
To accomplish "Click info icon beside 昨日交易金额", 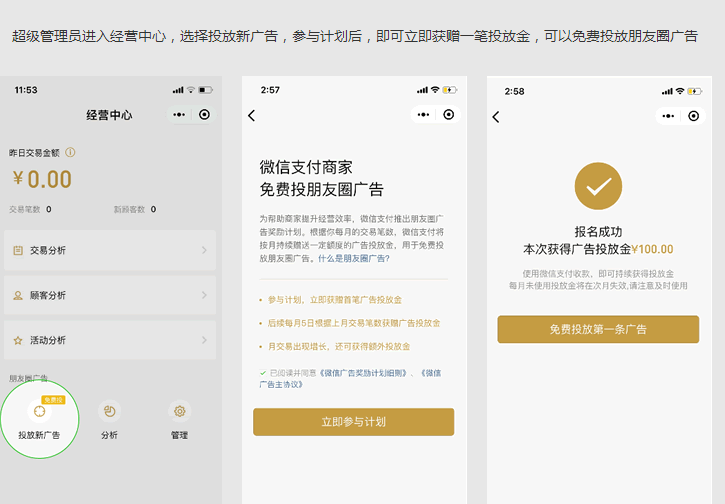I will [70, 152].
